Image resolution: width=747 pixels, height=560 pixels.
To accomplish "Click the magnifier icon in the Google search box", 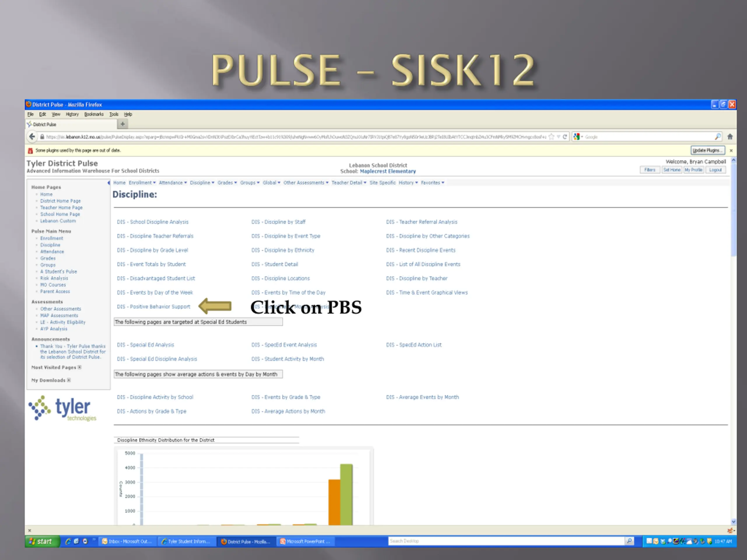I will [718, 137].
